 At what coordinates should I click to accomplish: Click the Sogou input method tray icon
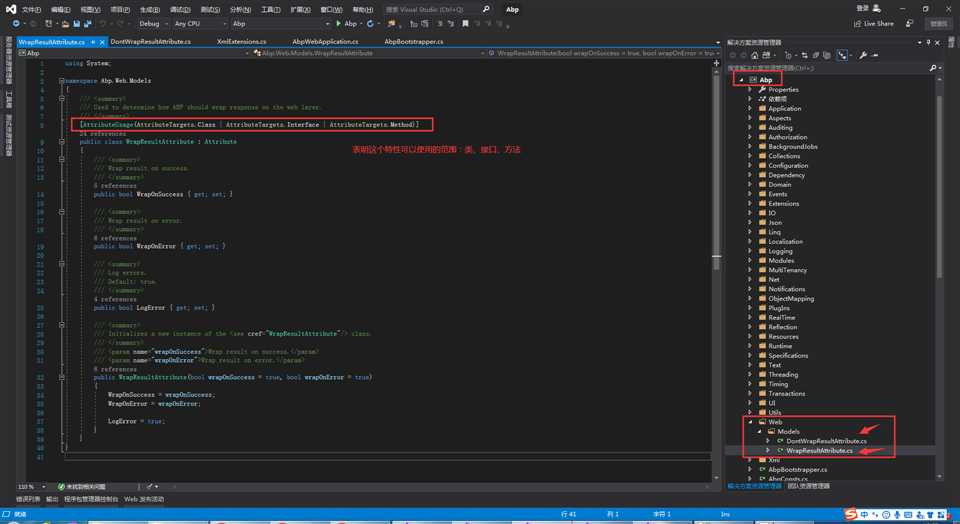pos(851,515)
